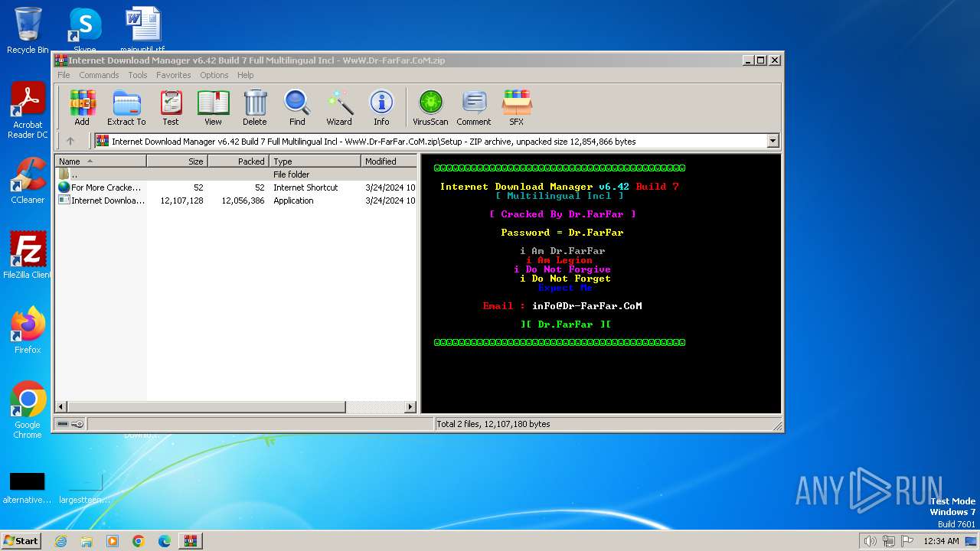The image size is (980, 551).
Task: Open the Google Chrome desktop shortcut
Action: pos(28,409)
